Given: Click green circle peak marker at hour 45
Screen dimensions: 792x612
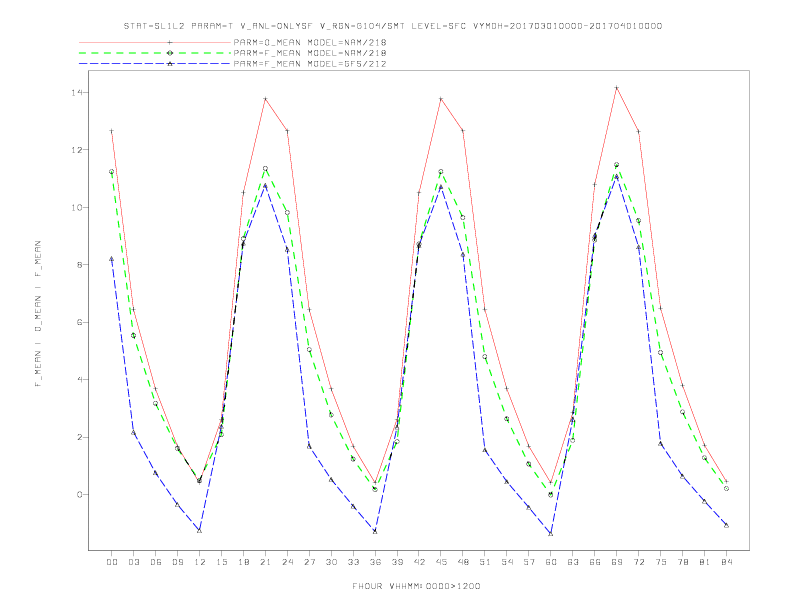Looking at the screenshot, I should pyautogui.click(x=441, y=172).
